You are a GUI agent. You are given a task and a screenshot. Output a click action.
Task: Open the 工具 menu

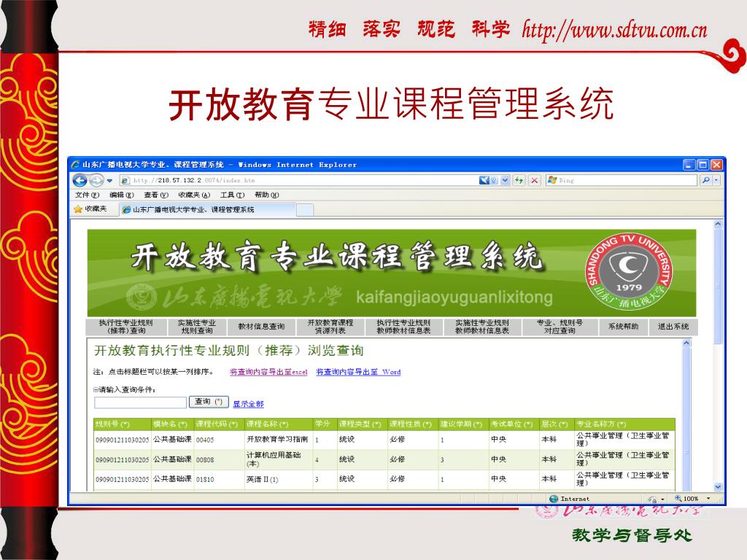233,195
